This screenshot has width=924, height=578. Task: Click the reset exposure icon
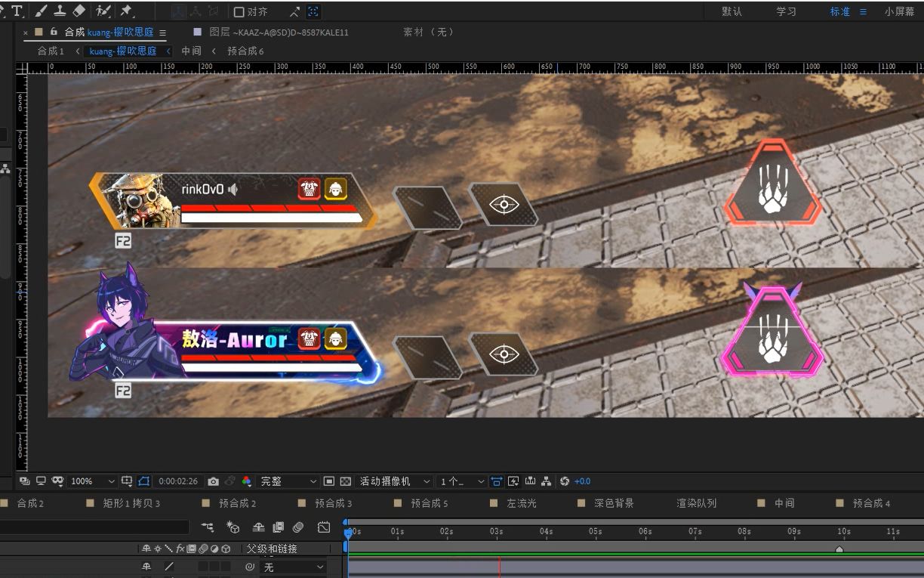tap(564, 481)
